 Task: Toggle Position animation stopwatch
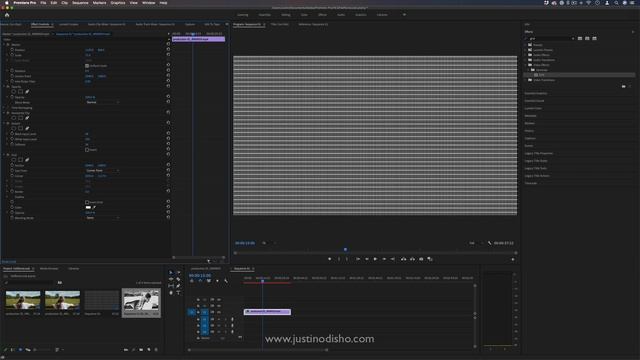click(12, 50)
